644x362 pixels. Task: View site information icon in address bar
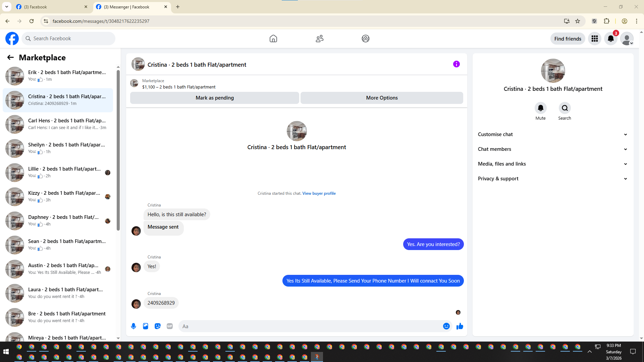coord(46,21)
